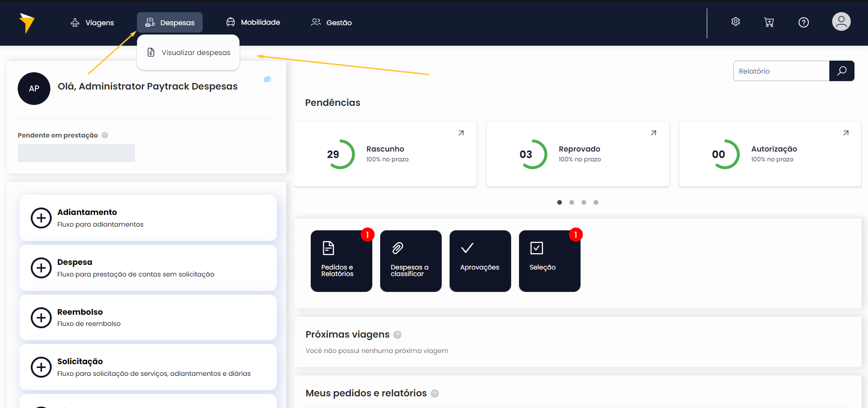Viewport: 868px width, 408px height.
Task: Toggle hide values eye icon
Action: (x=267, y=79)
